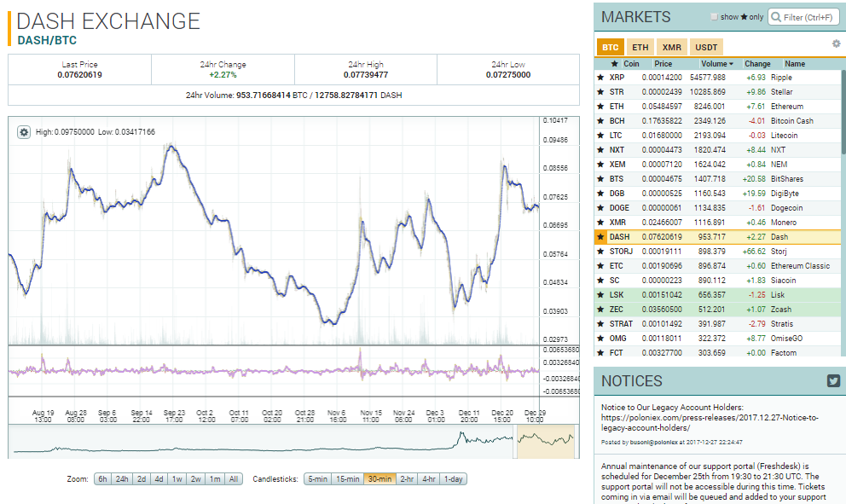Sort markets by Coin column
Viewport: 846px width, 504px height.
point(631,64)
